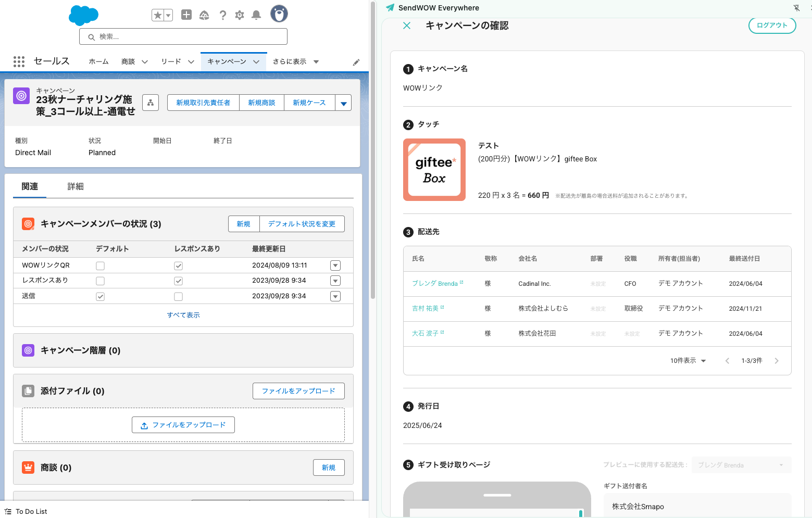Click the キャンペーン階層 purple icon

[28, 350]
